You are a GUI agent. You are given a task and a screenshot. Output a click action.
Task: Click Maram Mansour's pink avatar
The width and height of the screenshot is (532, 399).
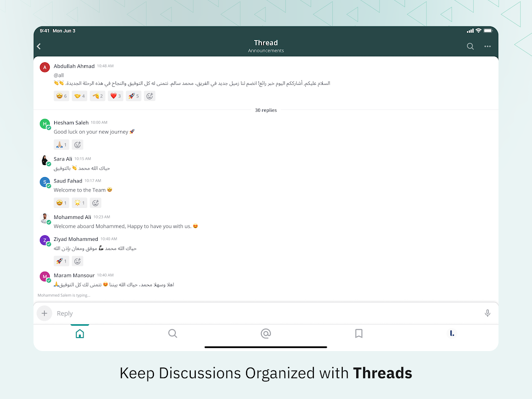point(45,276)
